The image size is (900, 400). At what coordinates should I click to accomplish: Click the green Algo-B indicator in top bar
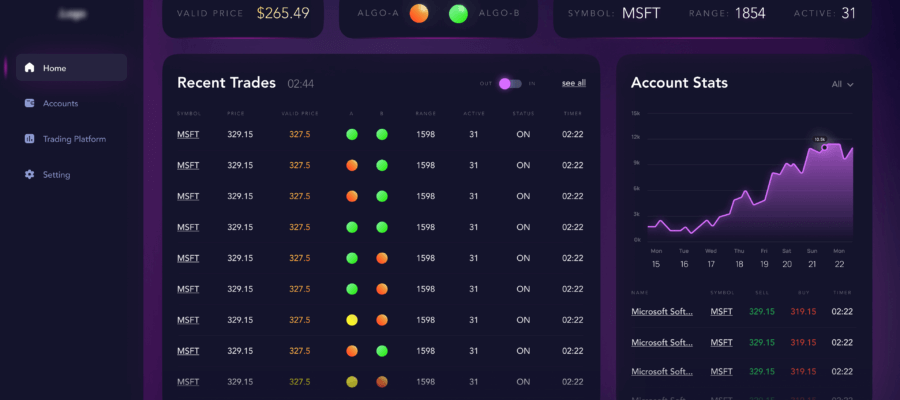(x=458, y=13)
